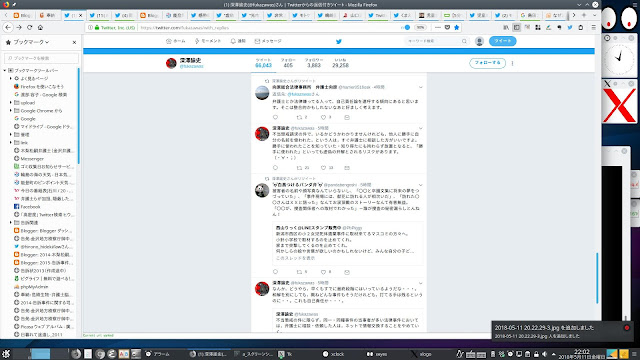
Task: Click the Follow (フォローする) button
Action: pyautogui.click(x=487, y=63)
